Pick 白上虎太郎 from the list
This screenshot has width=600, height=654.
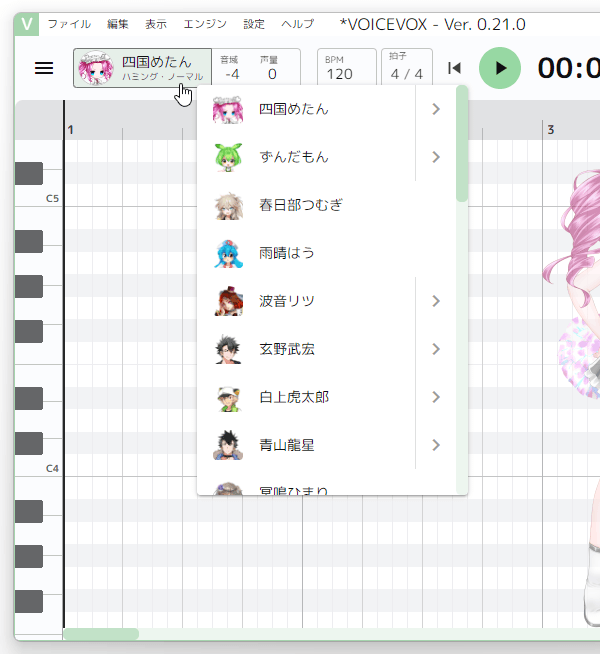point(306,397)
